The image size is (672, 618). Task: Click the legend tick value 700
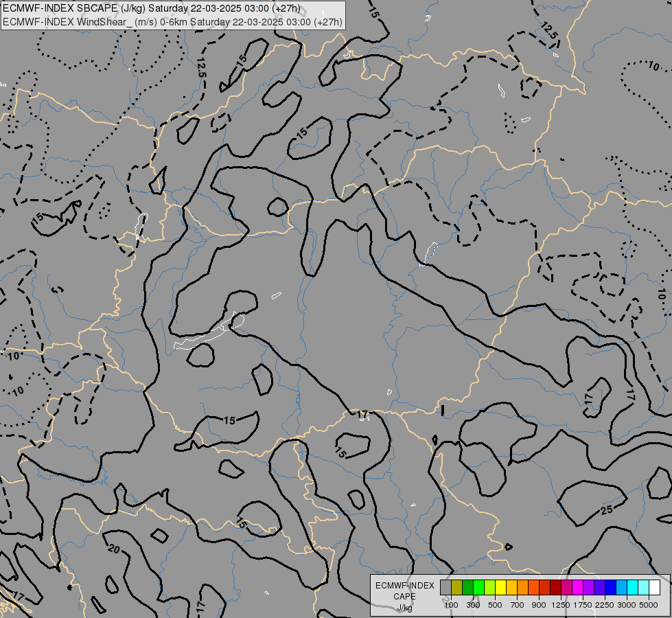pyautogui.click(x=518, y=605)
